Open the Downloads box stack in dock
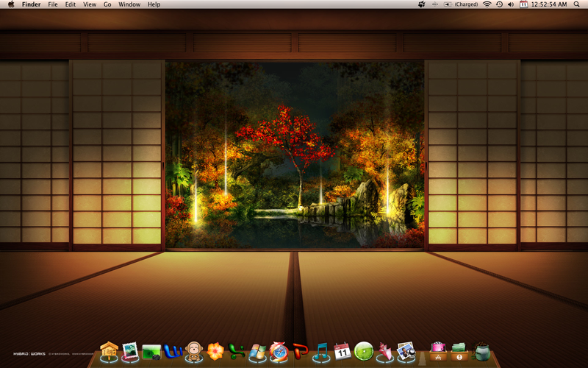588x368 pixels. [460, 352]
